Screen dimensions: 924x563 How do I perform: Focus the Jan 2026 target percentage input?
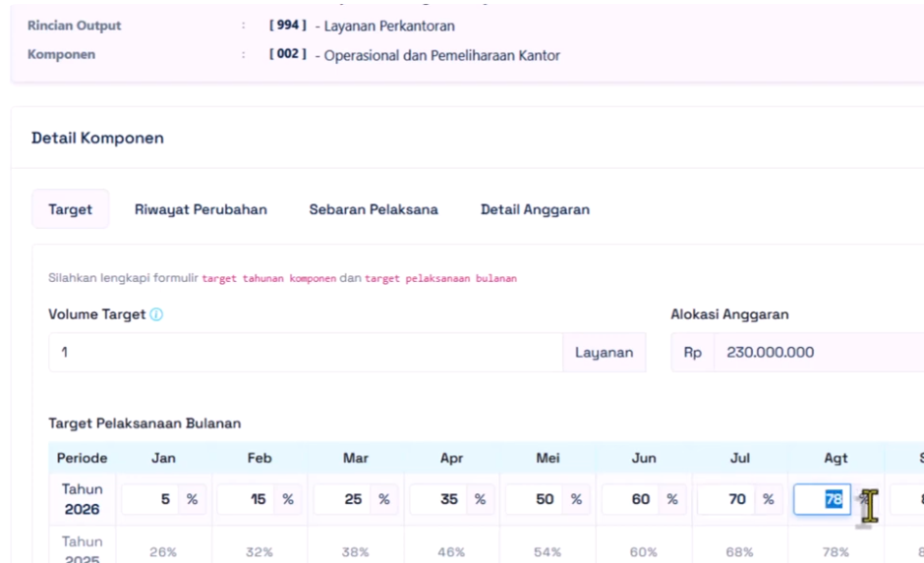pos(150,499)
